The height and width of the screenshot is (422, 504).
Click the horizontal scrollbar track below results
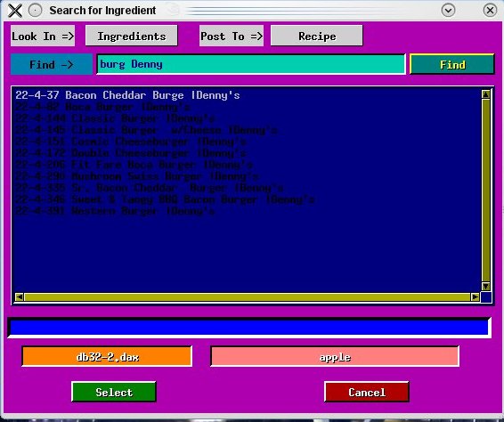(248, 297)
